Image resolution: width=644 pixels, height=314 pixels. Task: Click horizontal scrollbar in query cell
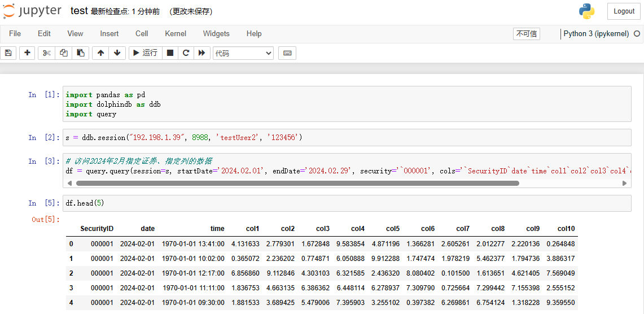297,184
